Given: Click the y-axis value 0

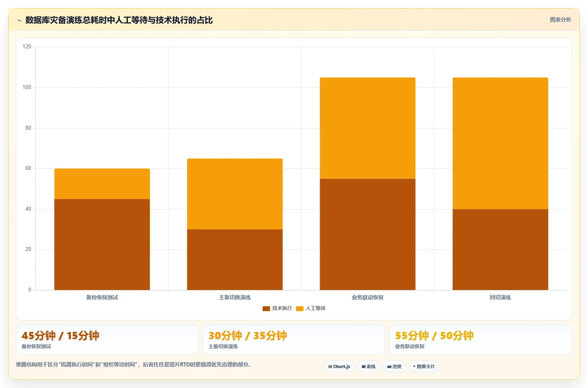Looking at the screenshot, I should click(x=29, y=290).
